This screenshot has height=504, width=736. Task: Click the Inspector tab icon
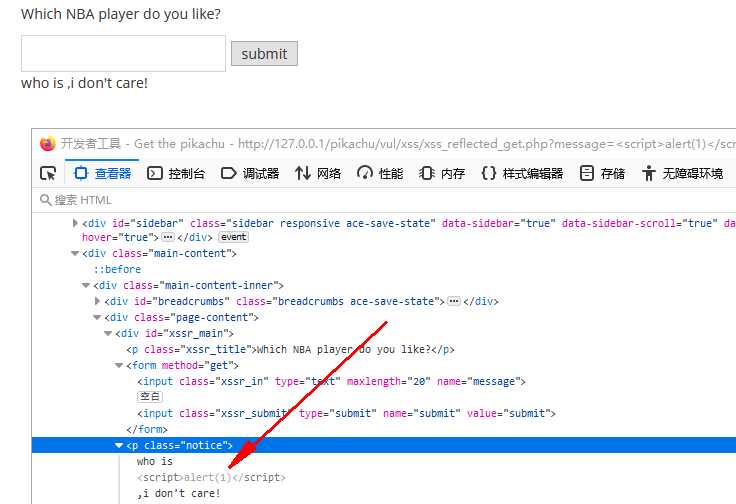[81, 173]
